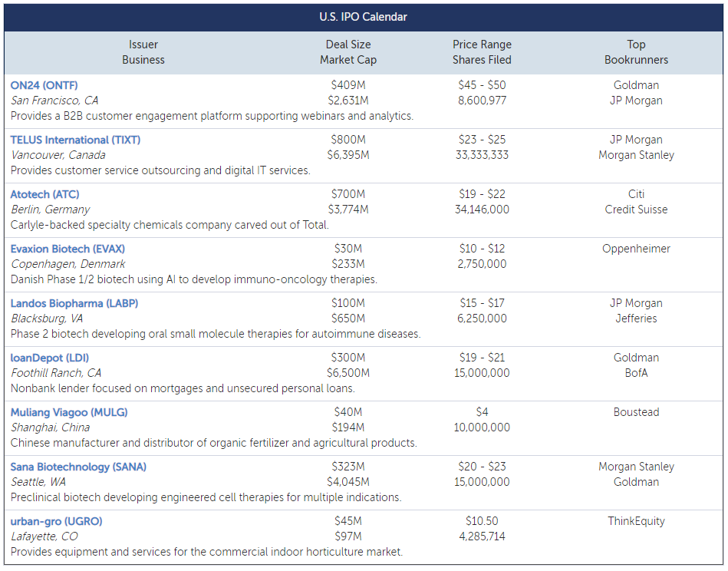The width and height of the screenshot is (728, 571).
Task: Select shares filed 10,000,000
Action: coord(482,427)
